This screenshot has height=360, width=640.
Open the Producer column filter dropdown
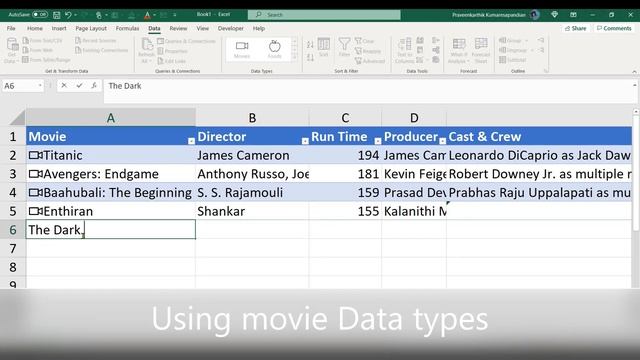point(442,141)
